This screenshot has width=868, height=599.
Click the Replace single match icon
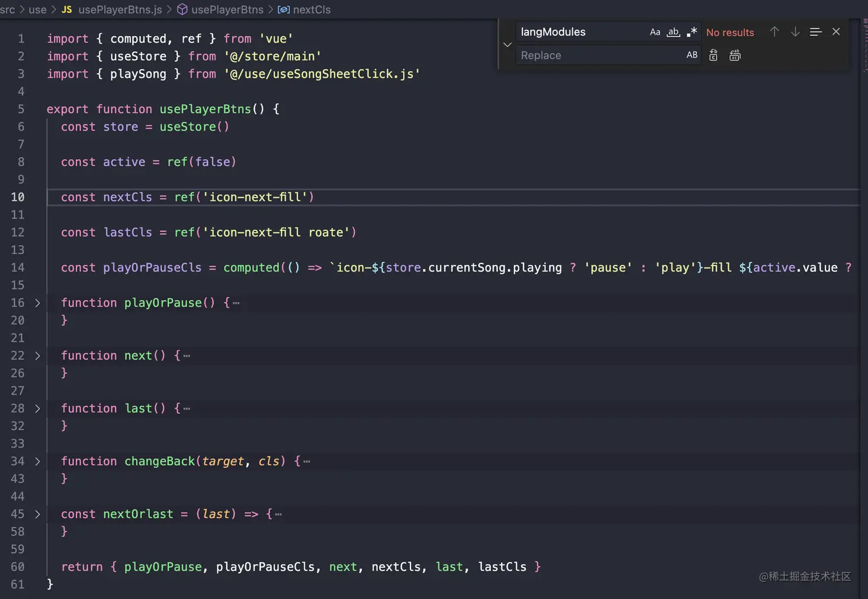coord(714,55)
